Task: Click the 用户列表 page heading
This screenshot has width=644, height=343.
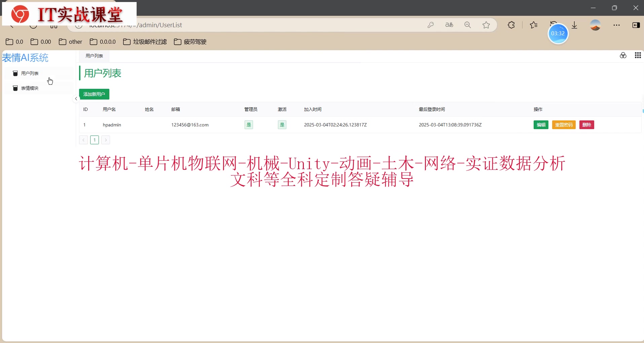Action: click(x=103, y=73)
